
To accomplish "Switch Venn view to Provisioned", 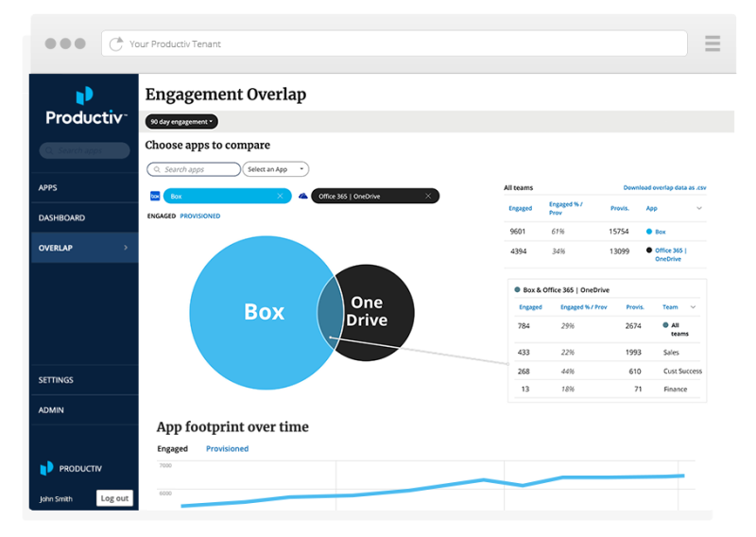I will [200, 216].
